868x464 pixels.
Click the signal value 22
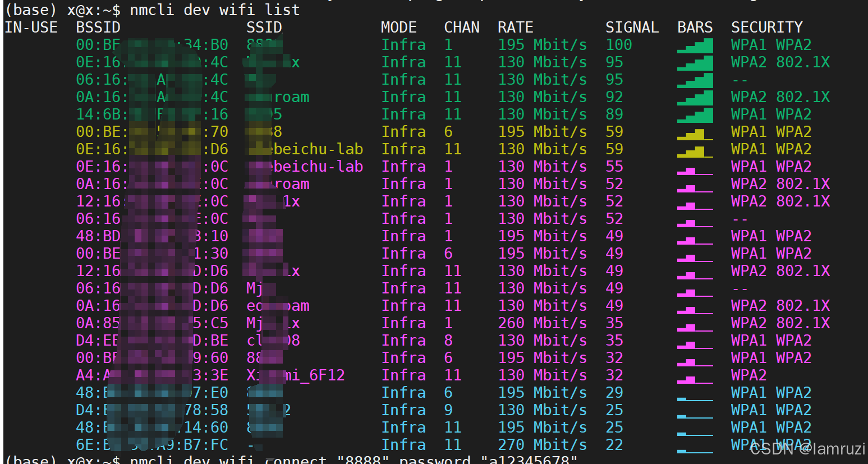point(614,445)
